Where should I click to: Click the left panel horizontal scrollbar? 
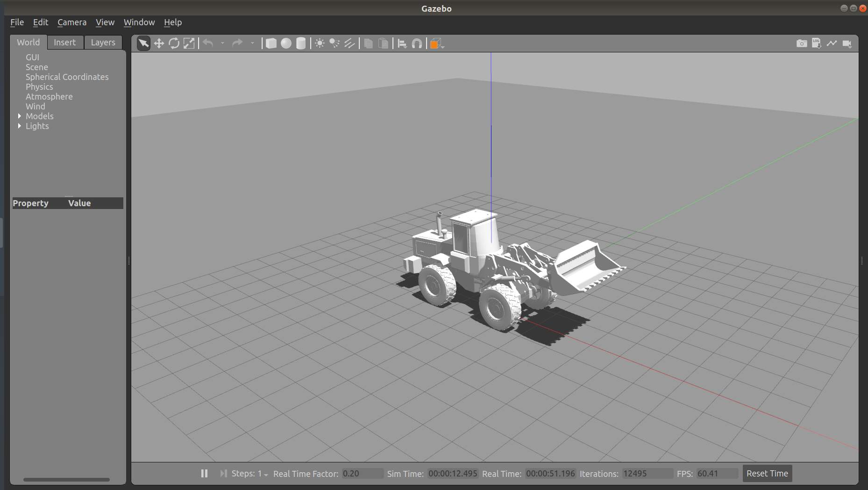[66, 479]
